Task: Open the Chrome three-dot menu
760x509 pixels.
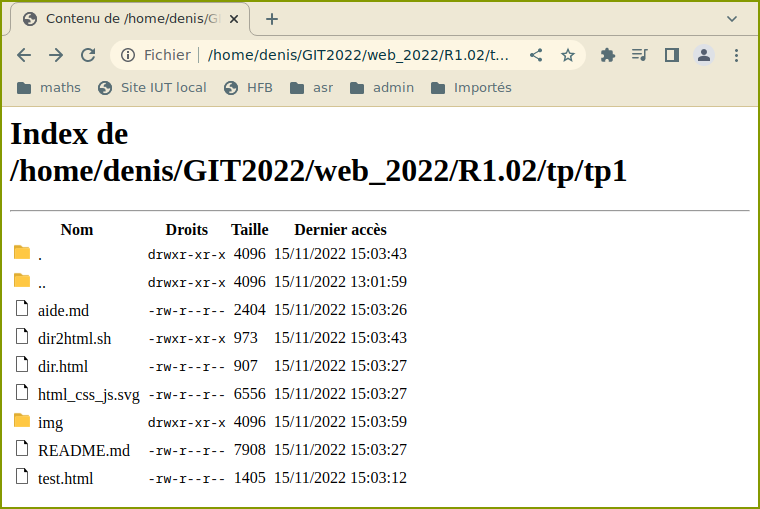Action: click(736, 55)
